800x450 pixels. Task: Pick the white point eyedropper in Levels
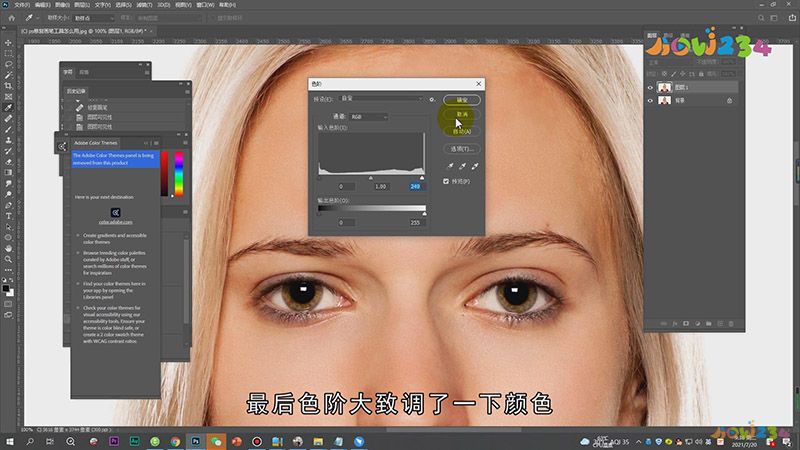click(x=475, y=166)
